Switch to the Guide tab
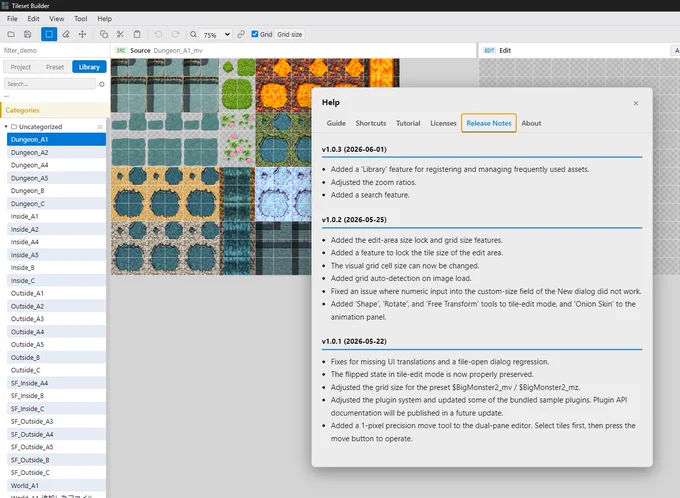Screen dimensions: 680x498 point(336,123)
